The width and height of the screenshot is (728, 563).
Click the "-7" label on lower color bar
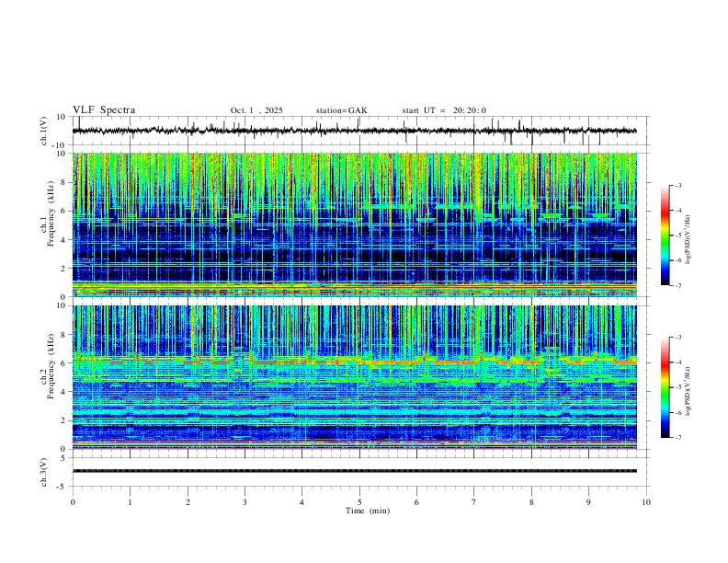[x=677, y=438]
